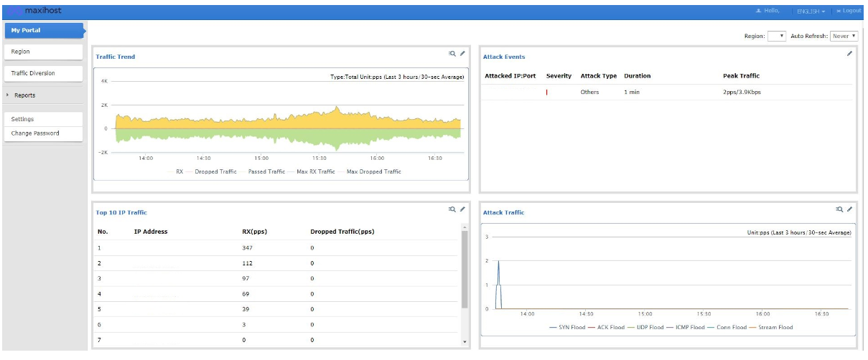This screenshot has width=868, height=360.
Task: Toggle Dropped Traffic series in legend
Action: (x=212, y=171)
